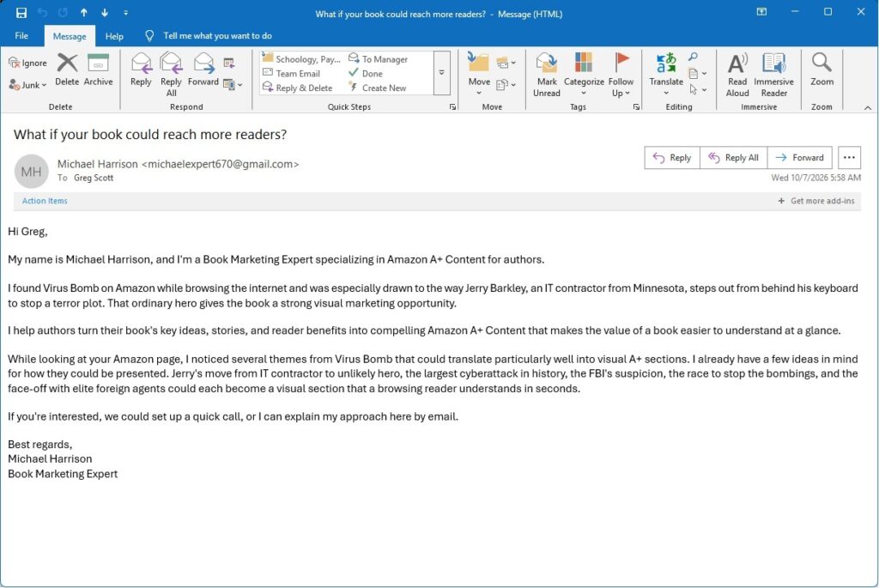This screenshot has width=879, height=588.
Task: Open the File tab
Action: click(x=21, y=36)
